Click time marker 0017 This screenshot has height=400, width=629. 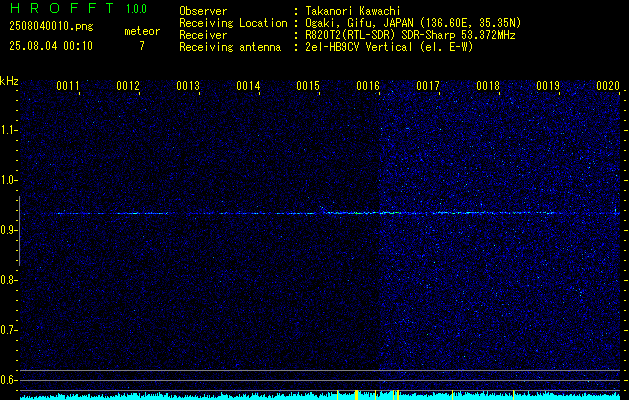[428, 86]
